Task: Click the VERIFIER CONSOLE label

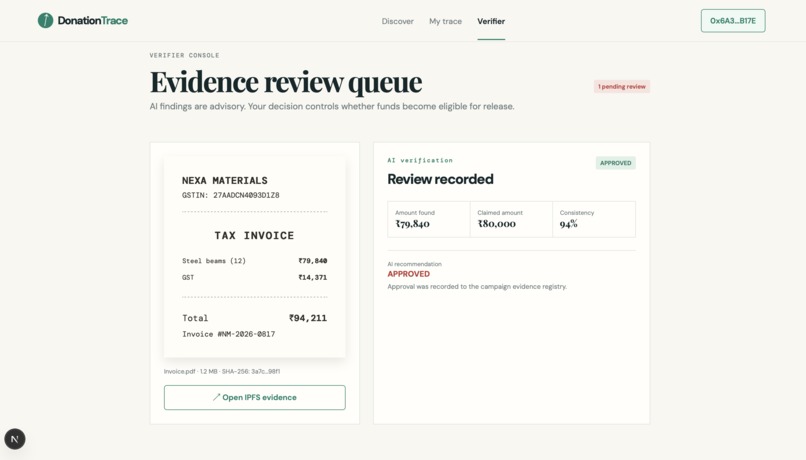Action: click(185, 56)
